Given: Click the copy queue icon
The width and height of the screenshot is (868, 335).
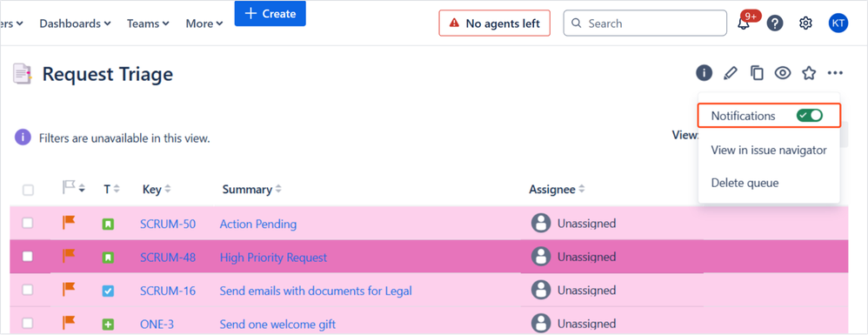Looking at the screenshot, I should pyautogui.click(x=757, y=72).
